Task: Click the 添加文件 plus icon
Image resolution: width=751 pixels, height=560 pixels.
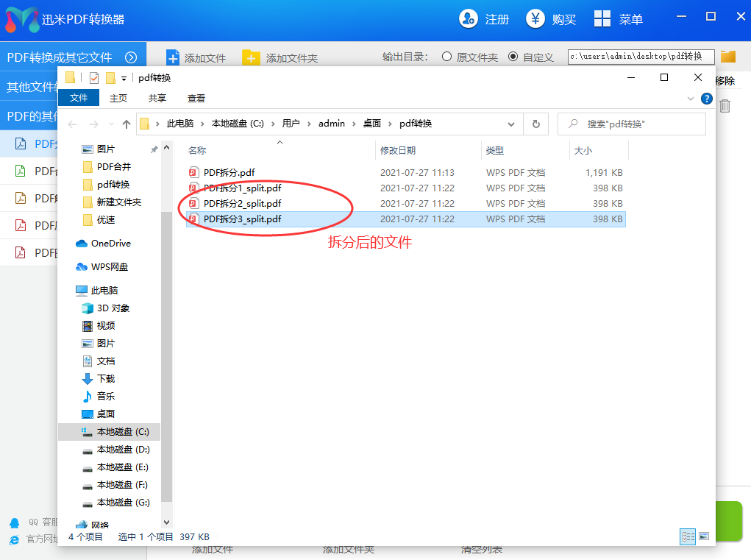Action: point(173,57)
